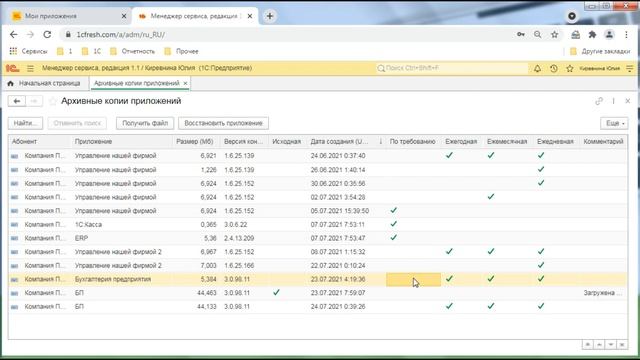Open the Сервисы apps grid shortcut
The image size is (640, 360).
(x=28, y=51)
